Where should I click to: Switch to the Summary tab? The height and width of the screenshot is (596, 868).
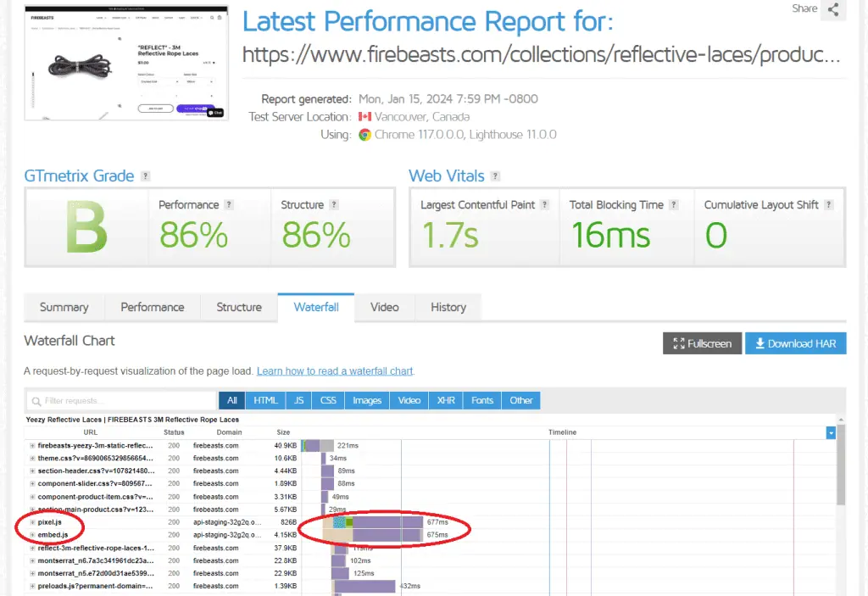64,308
